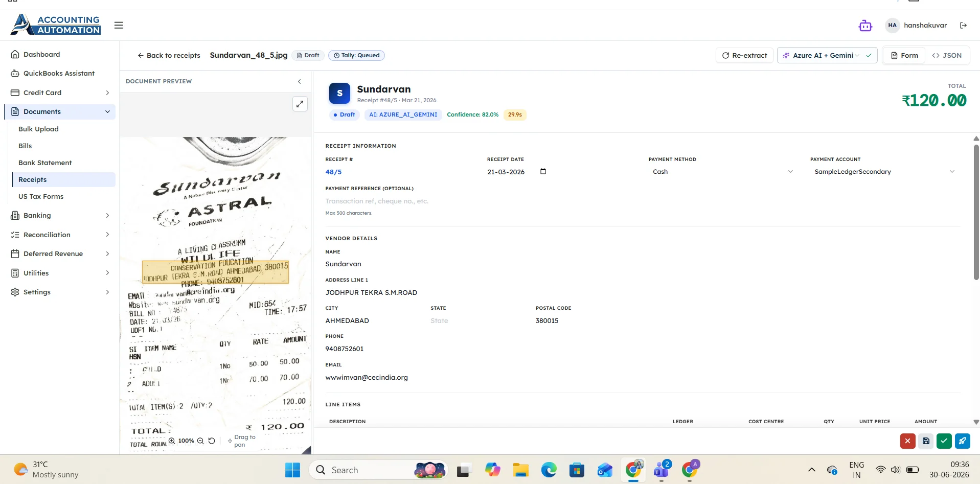980x484 pixels.
Task: Click the empty State field
Action: pyautogui.click(x=479, y=321)
